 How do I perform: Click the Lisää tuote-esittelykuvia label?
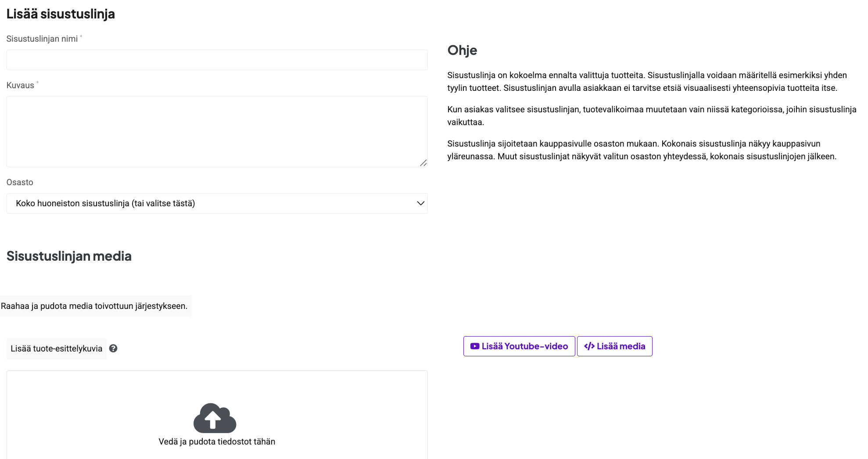(56, 348)
